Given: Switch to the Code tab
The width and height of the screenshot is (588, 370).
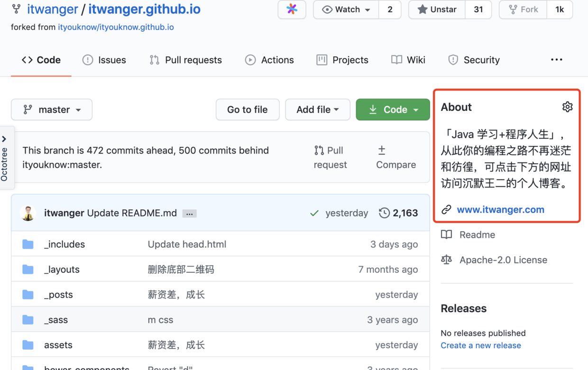Looking at the screenshot, I should tap(41, 60).
